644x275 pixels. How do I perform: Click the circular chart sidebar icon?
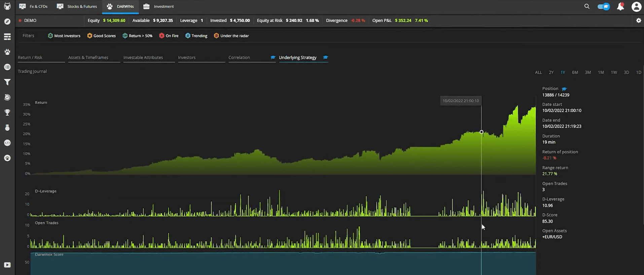[x=7, y=97]
